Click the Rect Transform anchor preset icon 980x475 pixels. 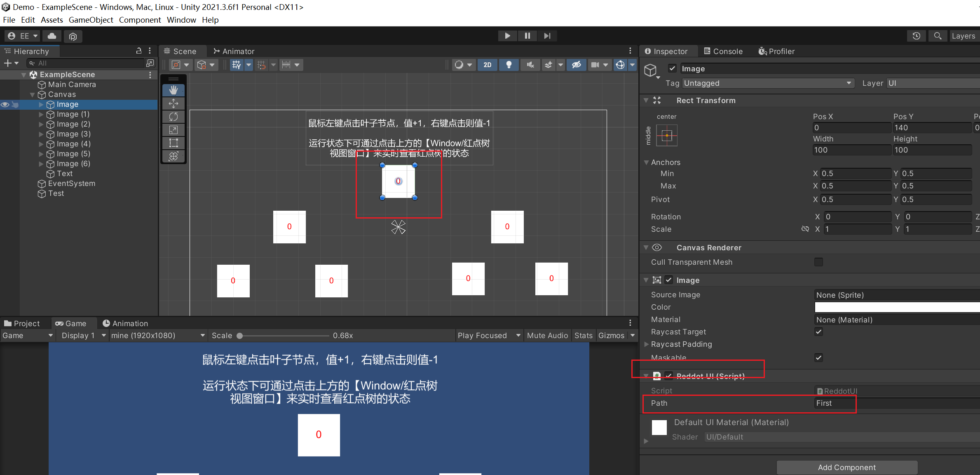point(666,136)
